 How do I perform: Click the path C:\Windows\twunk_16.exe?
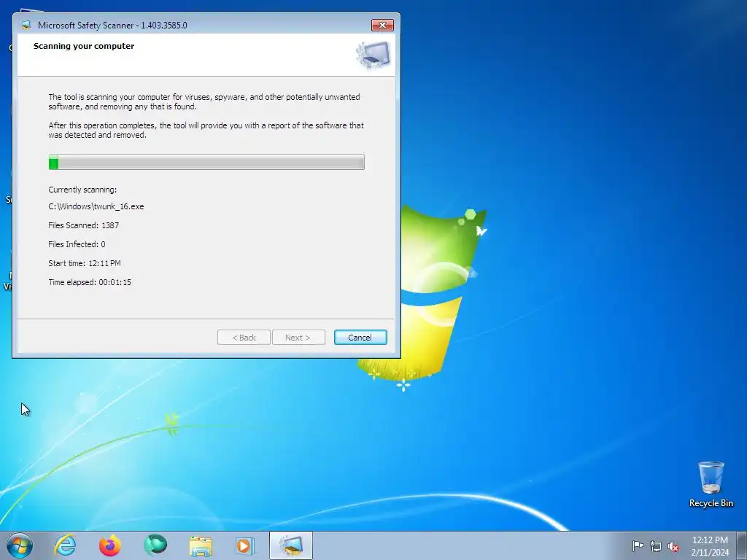[x=96, y=206]
